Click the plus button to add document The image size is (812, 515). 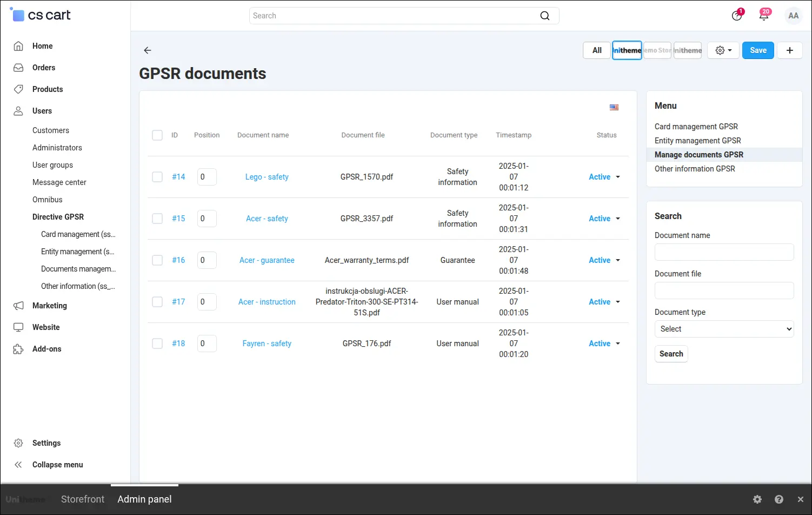click(x=790, y=50)
